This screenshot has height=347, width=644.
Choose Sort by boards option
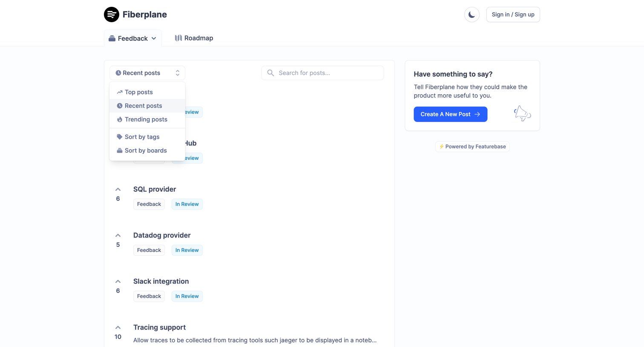click(x=147, y=150)
